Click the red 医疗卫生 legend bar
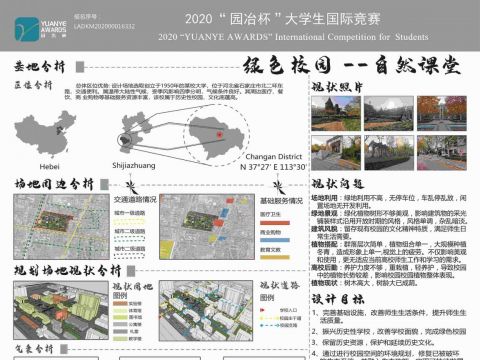This screenshot has width=480, height=360. [x=275, y=223]
